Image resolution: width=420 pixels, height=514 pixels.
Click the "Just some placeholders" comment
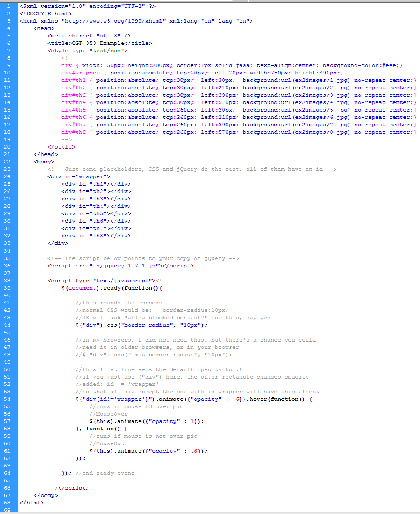click(x=192, y=169)
